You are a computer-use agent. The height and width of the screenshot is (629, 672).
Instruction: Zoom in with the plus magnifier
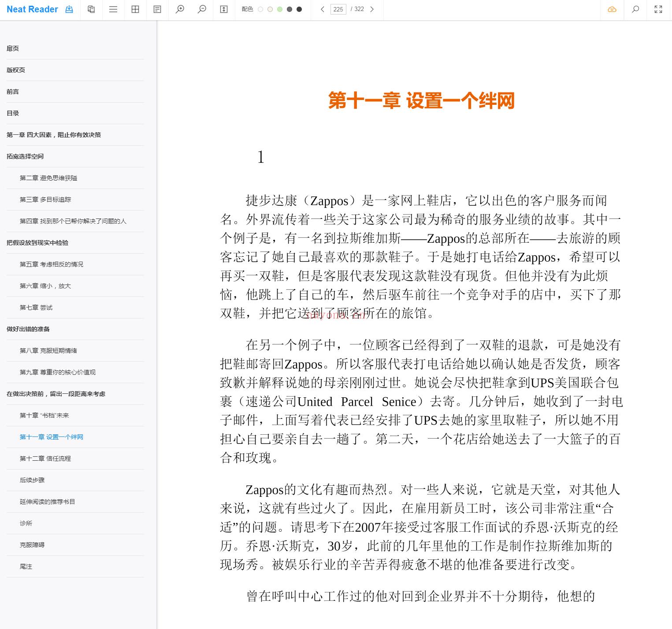point(180,9)
